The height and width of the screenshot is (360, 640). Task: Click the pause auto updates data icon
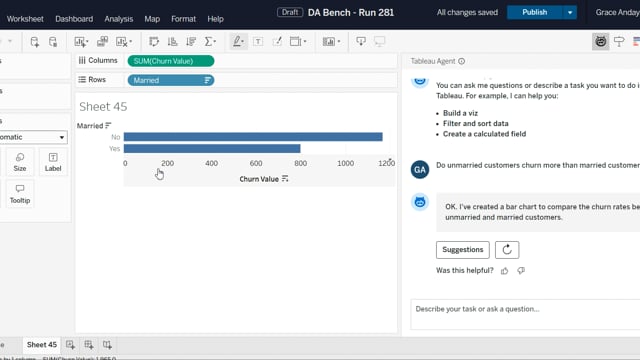click(53, 42)
